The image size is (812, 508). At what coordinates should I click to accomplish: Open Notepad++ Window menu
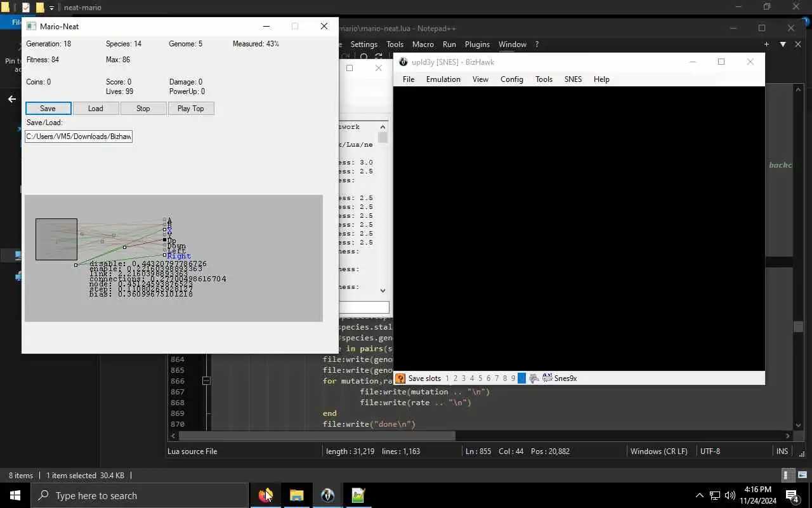(513, 44)
